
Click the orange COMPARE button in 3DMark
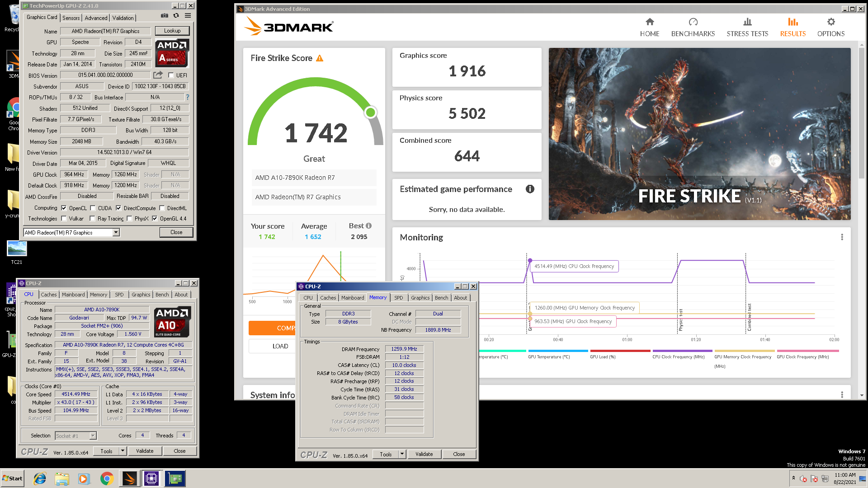[272, 328]
